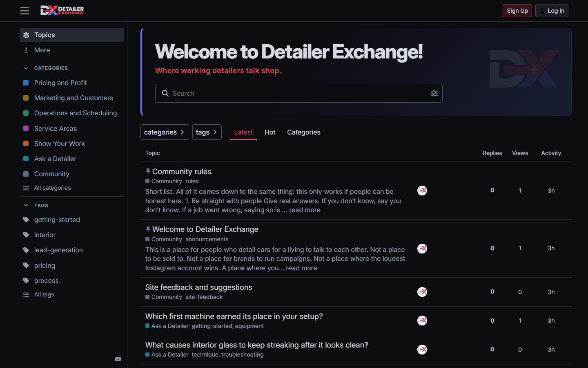
Task: Click the blue Pricing and Profit color square
Action: pos(26,83)
